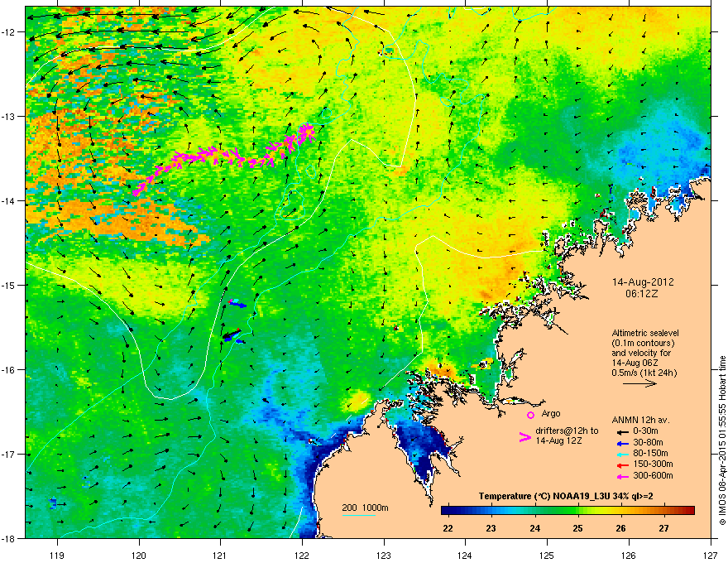Click the latitude axis label -12
Viewport: 728px width, 563px height.
[8, 32]
